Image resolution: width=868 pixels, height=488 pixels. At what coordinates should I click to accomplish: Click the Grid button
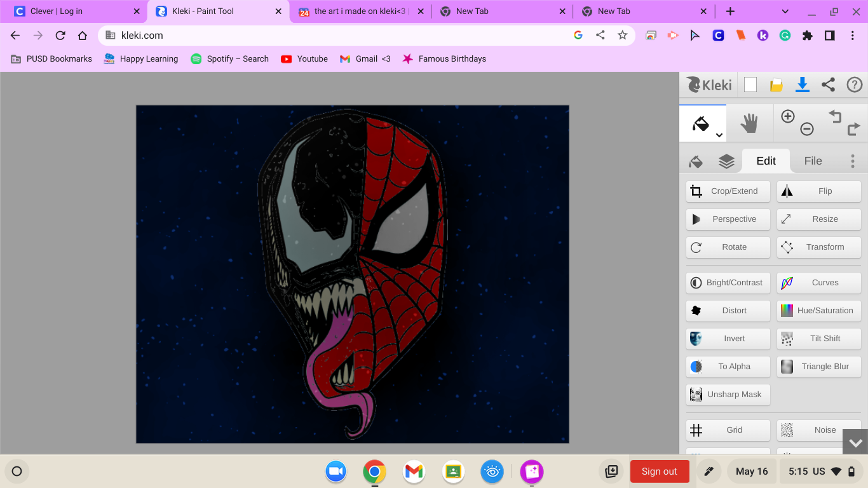tap(728, 430)
